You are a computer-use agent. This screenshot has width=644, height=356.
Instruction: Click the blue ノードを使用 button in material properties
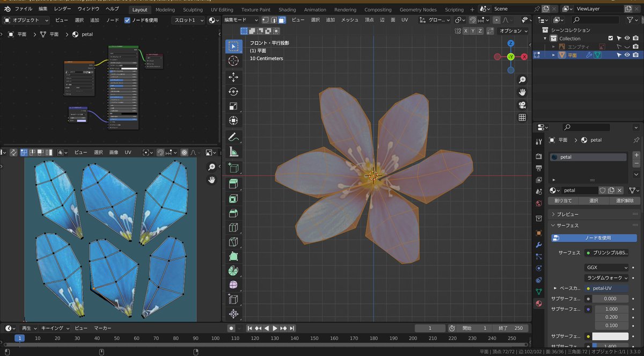[594, 238]
